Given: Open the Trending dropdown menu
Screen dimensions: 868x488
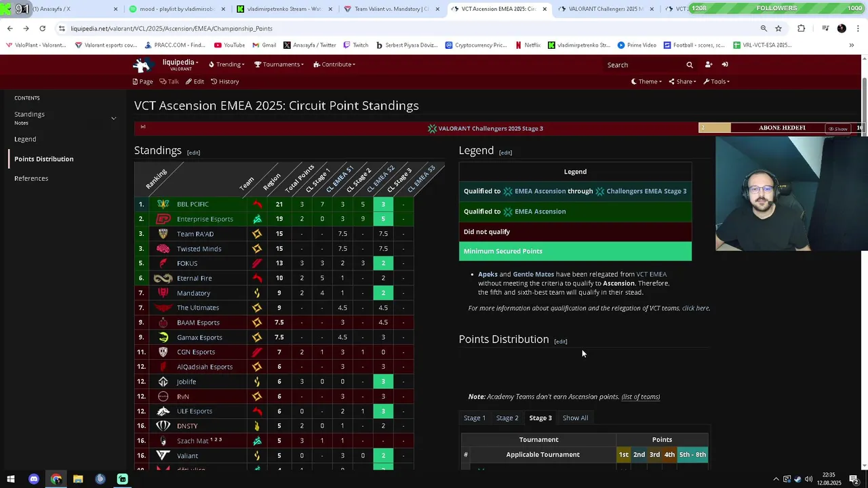Looking at the screenshot, I should pyautogui.click(x=226, y=64).
